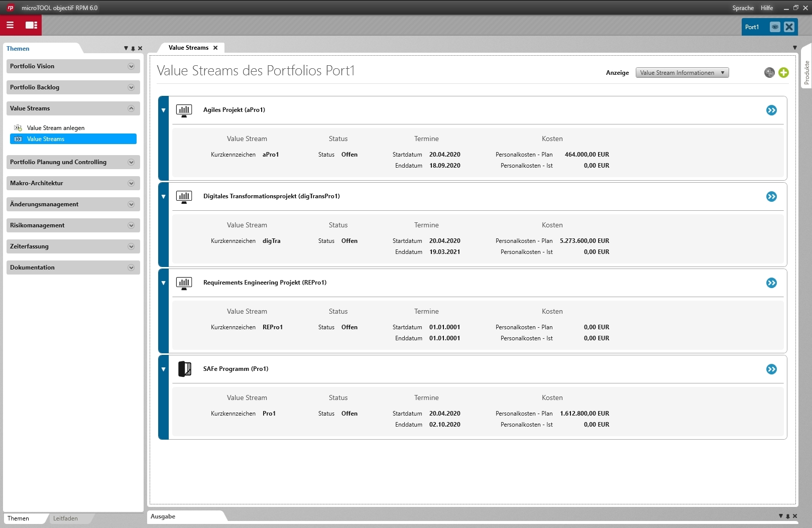Click the Enddatum 18.09.2020 value
This screenshot has width=812, height=528.
(x=445, y=166)
